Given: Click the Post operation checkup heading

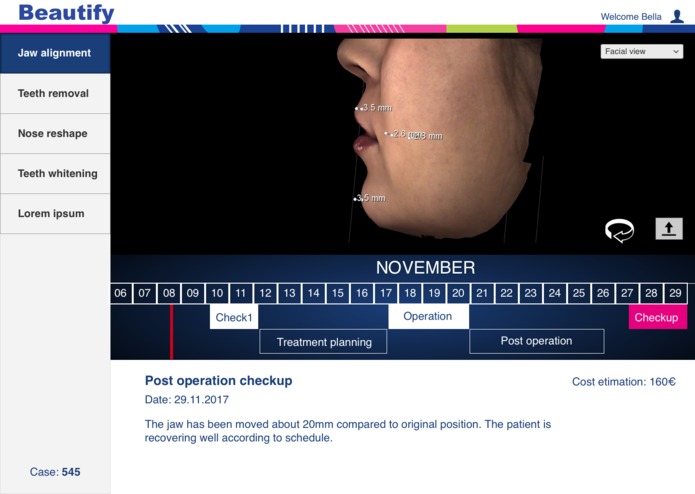Looking at the screenshot, I should [x=219, y=381].
